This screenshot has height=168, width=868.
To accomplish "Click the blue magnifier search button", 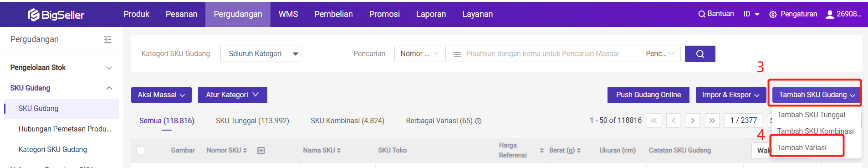I will coord(700,54).
